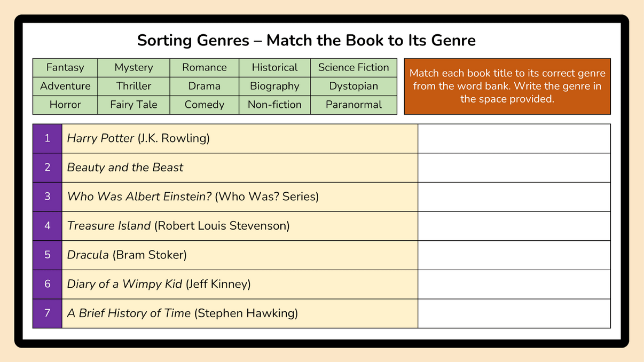Click the Dystopian genre cell
Screen dimensions: 644x362
[354, 86]
